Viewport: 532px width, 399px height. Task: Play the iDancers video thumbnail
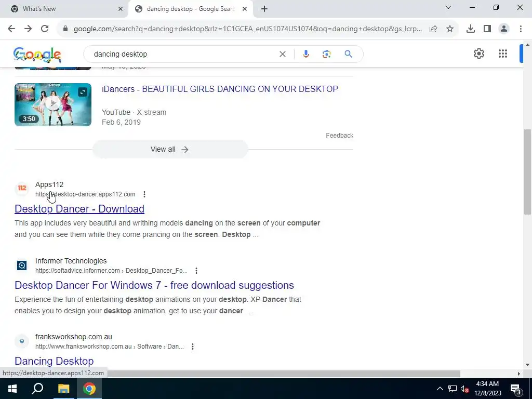click(53, 104)
